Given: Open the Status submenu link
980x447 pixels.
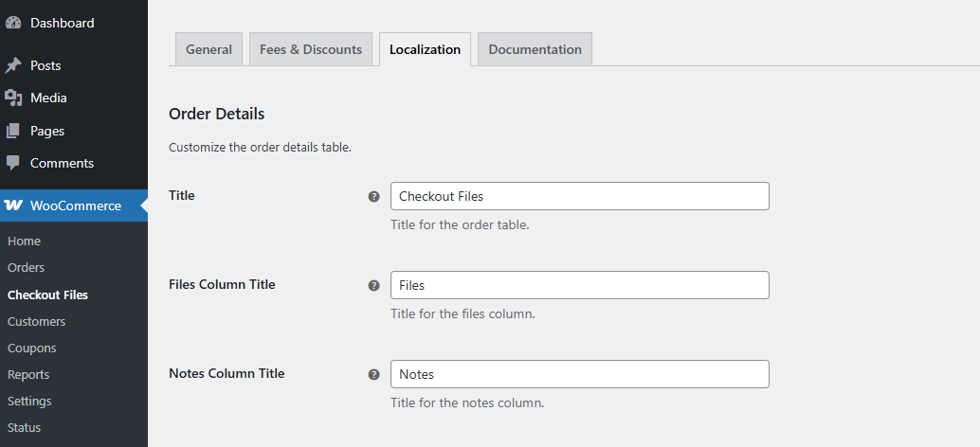Looking at the screenshot, I should pos(24,428).
